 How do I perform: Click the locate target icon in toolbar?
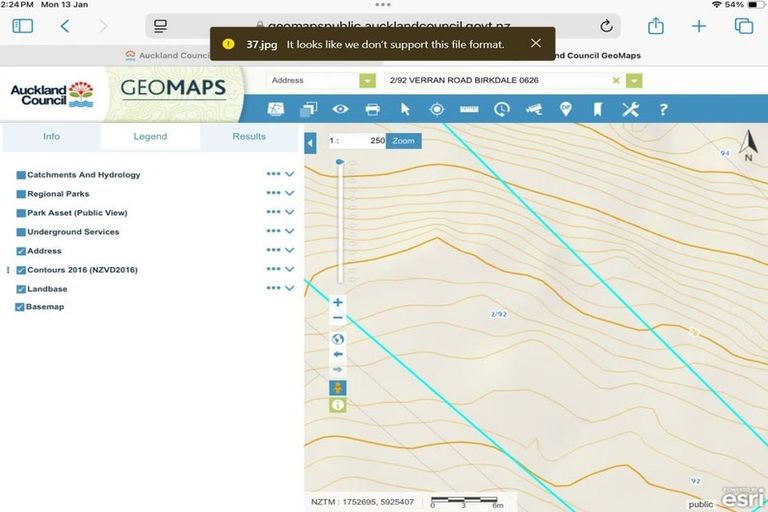click(x=437, y=109)
